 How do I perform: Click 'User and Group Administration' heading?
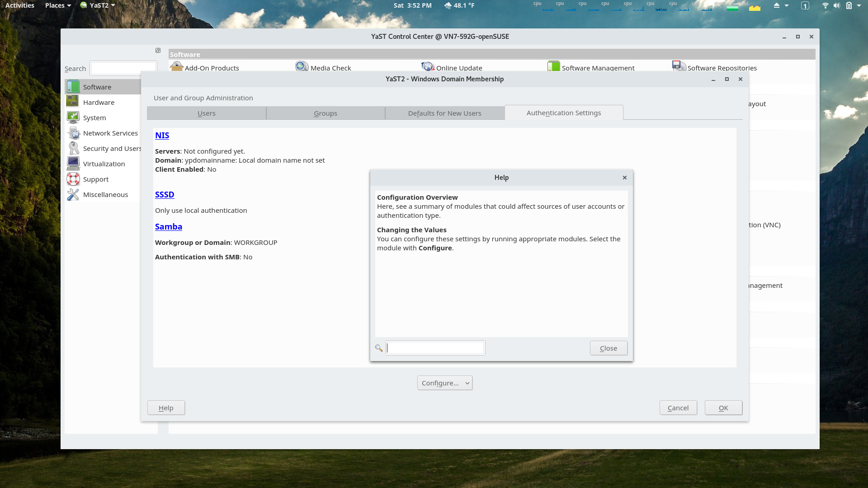(x=203, y=98)
